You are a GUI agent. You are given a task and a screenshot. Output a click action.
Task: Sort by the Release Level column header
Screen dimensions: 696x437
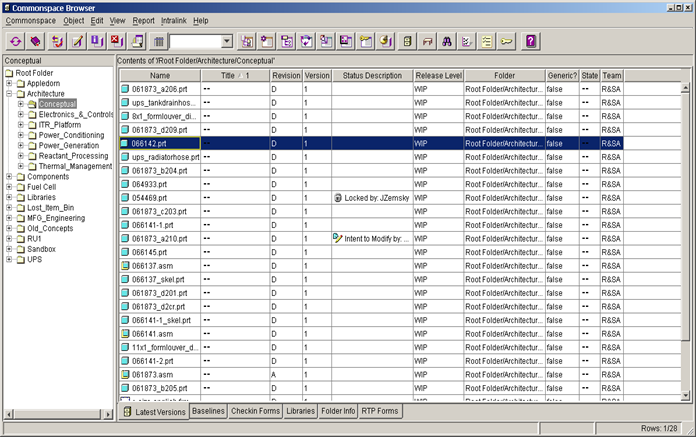[439, 75]
